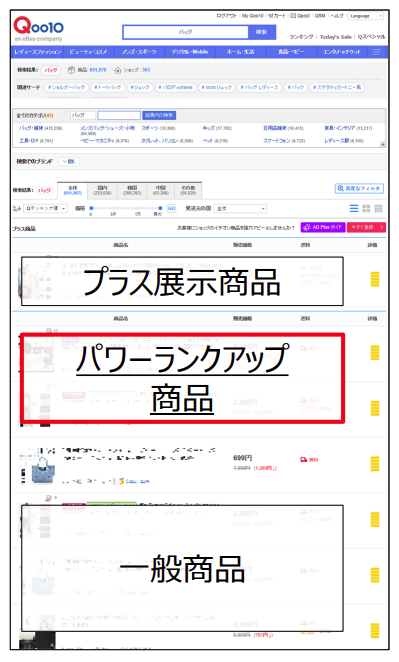Viewport: 399px width, 662px height.
Task: Click the #バッグ レディース related tag
Action: pos(259,87)
